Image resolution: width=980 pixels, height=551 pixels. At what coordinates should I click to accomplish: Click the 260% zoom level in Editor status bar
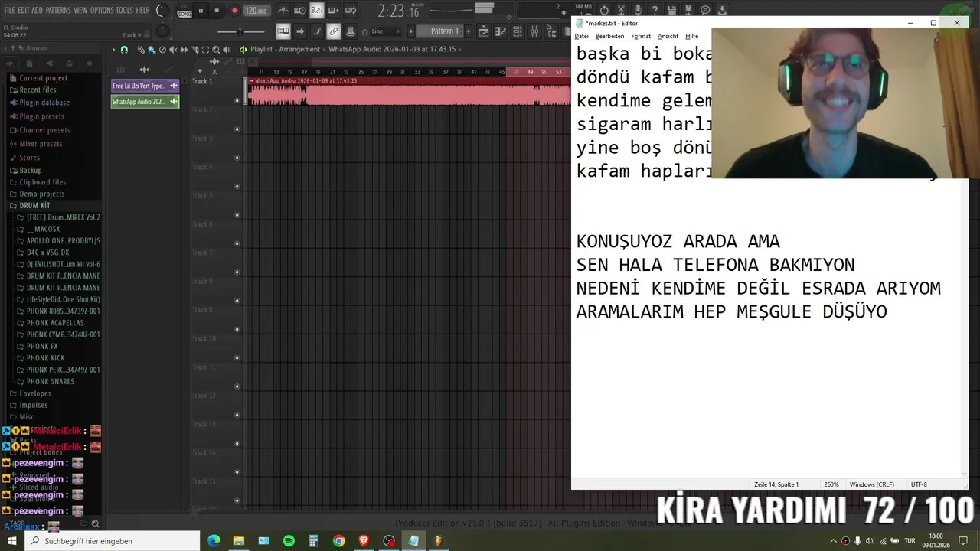[831, 484]
